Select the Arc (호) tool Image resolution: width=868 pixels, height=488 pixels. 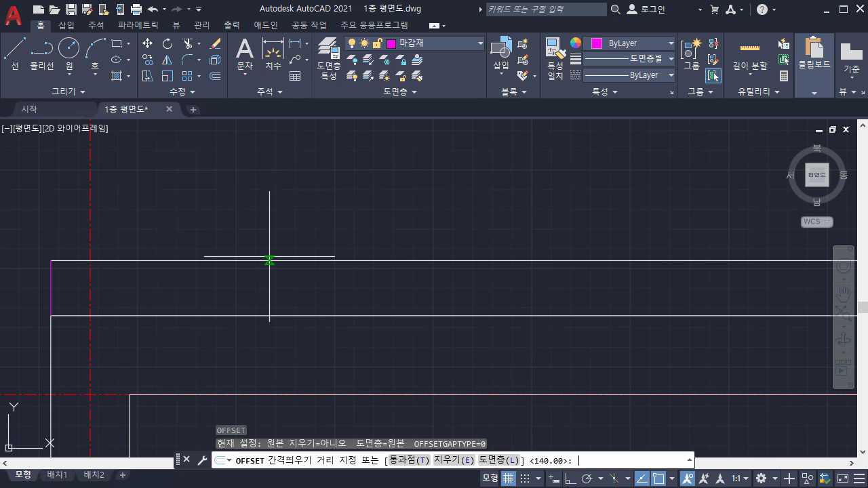[95, 54]
